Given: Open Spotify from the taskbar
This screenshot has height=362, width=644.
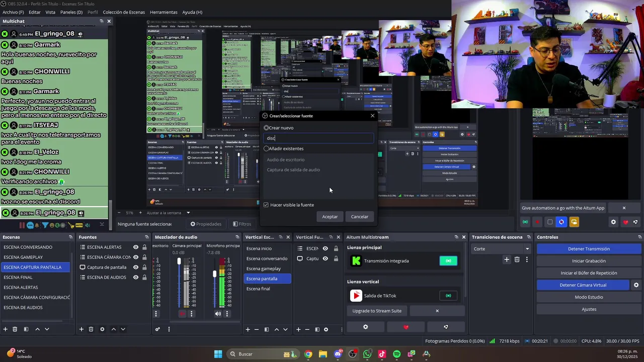Looking at the screenshot, I should (396, 354).
